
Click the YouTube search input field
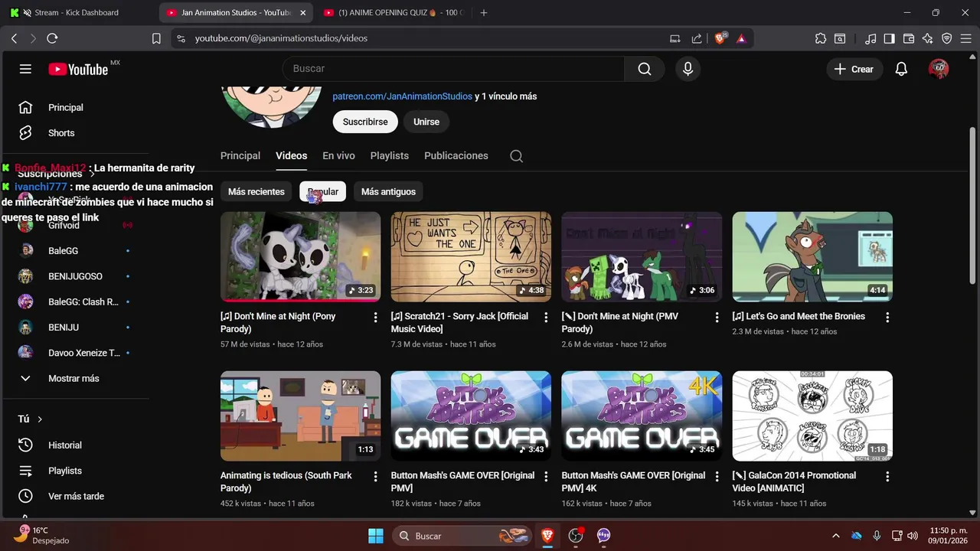(x=454, y=69)
